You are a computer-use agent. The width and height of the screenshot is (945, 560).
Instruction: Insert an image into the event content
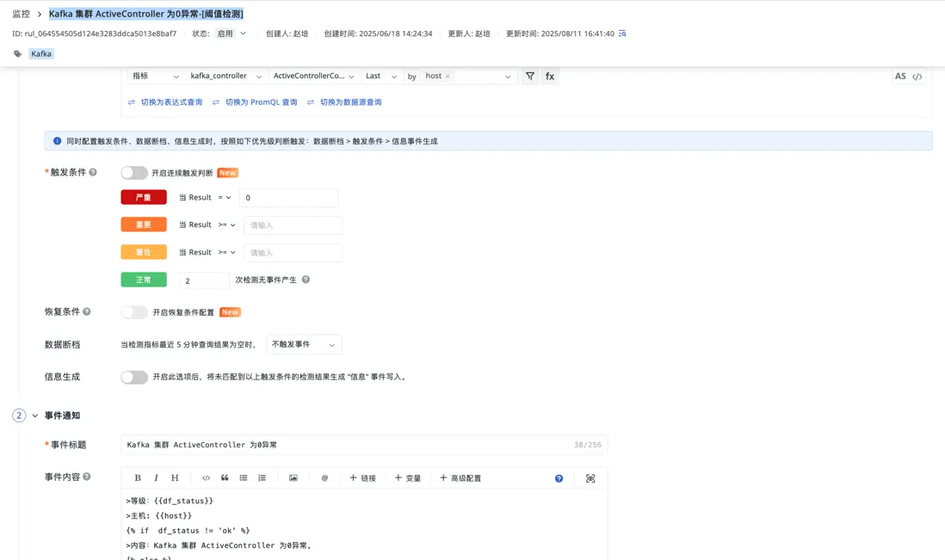pyautogui.click(x=292, y=477)
